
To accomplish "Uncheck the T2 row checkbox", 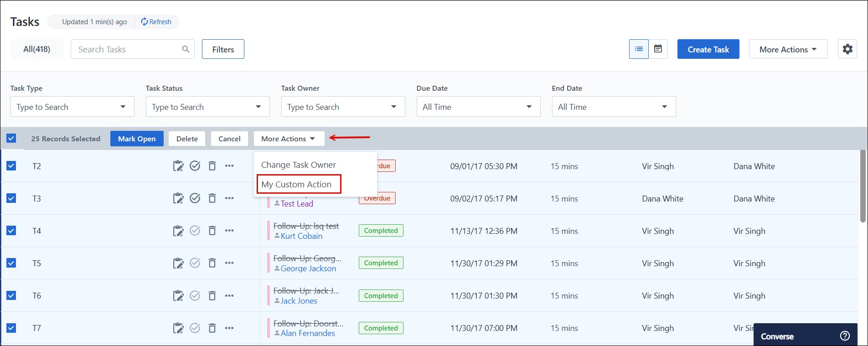I will click(x=11, y=165).
